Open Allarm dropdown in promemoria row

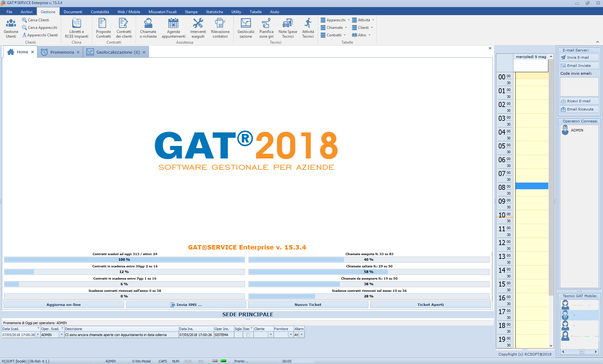point(302,335)
